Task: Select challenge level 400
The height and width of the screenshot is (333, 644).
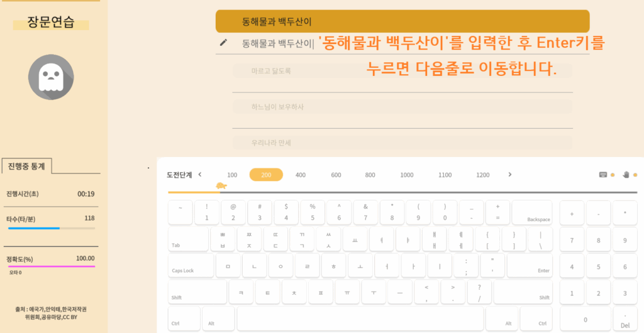Action: pyautogui.click(x=301, y=175)
